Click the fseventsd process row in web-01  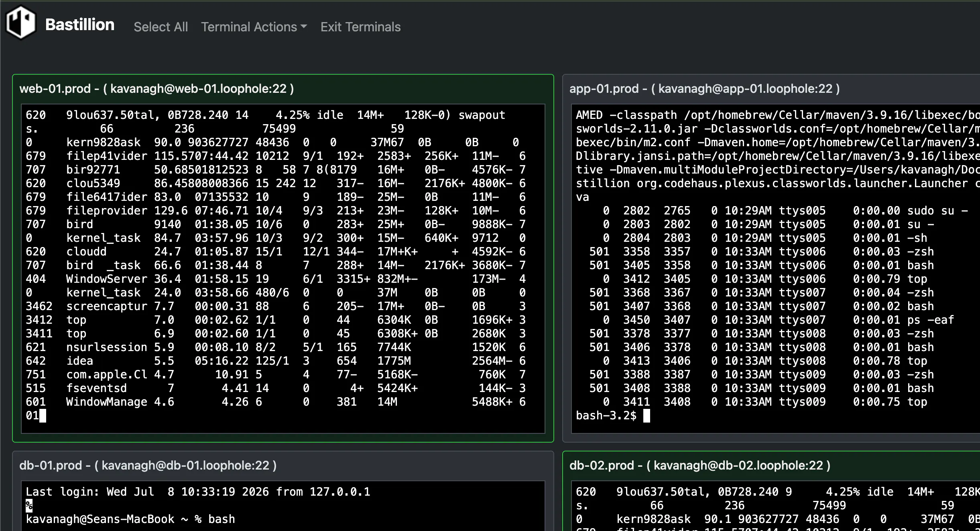(276, 388)
